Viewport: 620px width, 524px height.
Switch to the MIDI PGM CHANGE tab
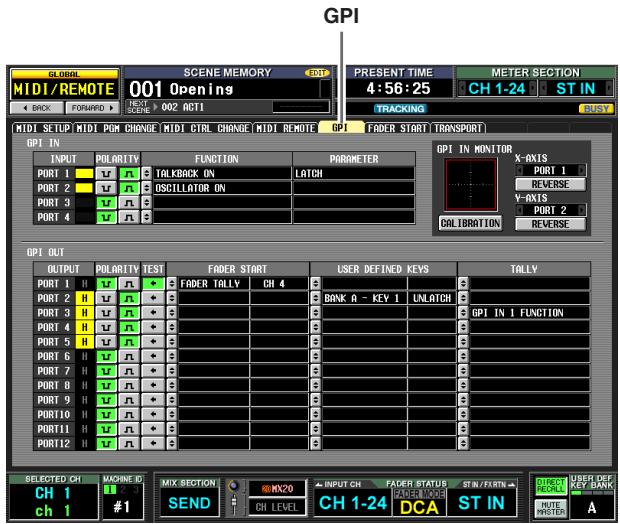(117, 128)
